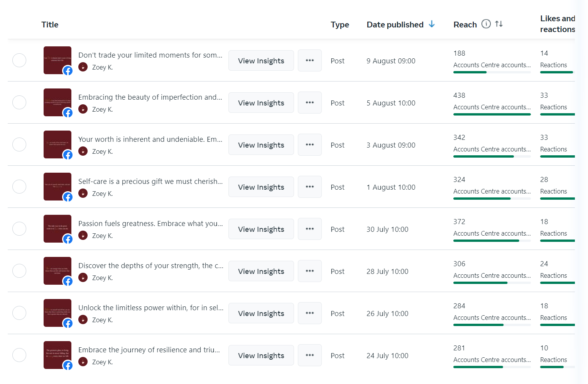Screen dimensions: 588x384
Task: Click the Reach info icon
Action: click(486, 24)
